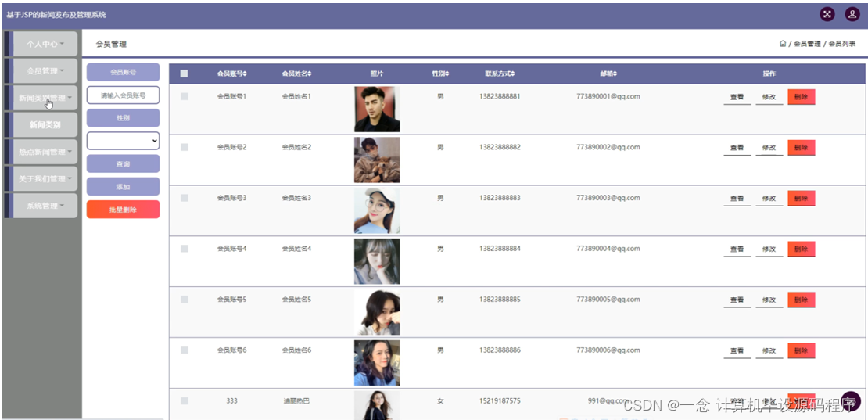
Task: Click phone number 13823888886
Action: point(500,350)
